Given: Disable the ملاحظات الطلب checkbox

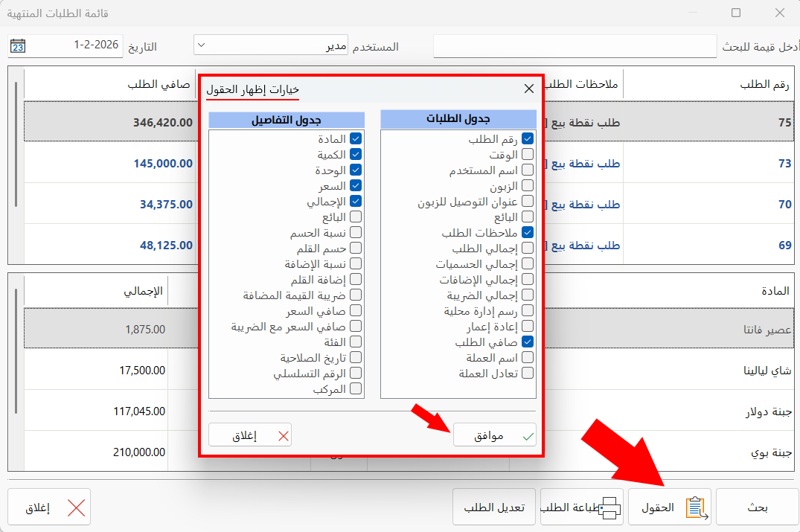Looking at the screenshot, I should (527, 232).
